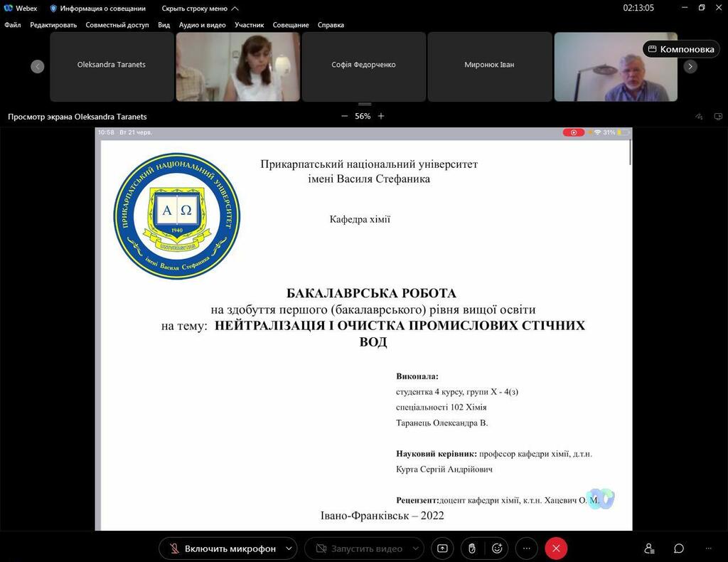Select the gray-haired man video tile
Viewport: 728px width, 562px height.
point(616,66)
